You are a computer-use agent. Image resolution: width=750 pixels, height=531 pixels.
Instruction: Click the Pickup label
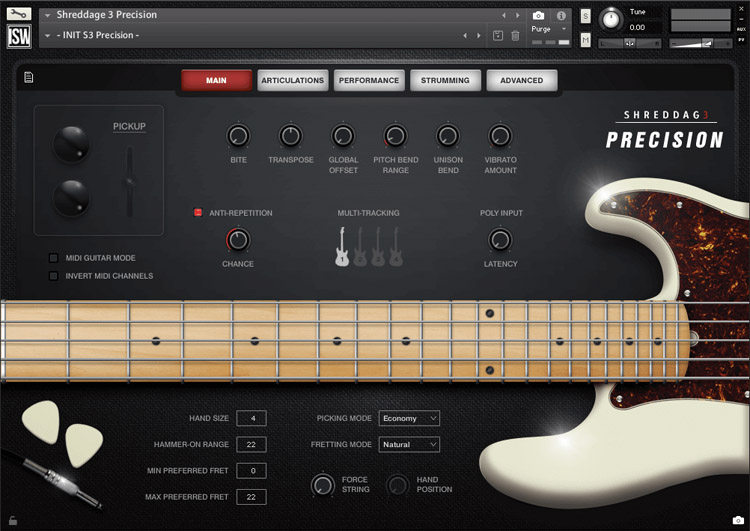coord(129,126)
